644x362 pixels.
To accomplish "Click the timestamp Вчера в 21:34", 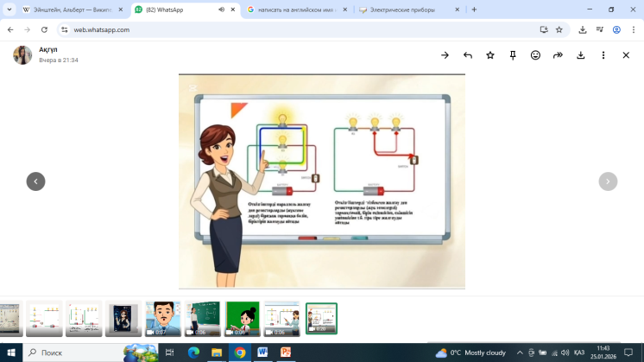I will [x=59, y=60].
